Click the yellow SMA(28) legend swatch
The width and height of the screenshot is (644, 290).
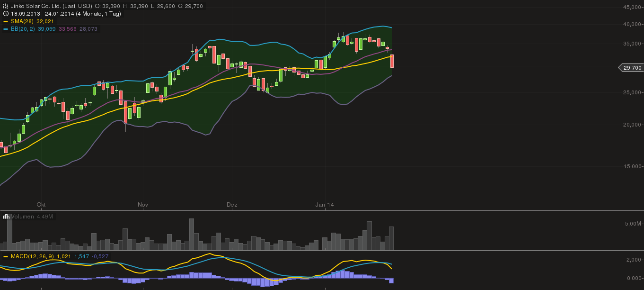(x=6, y=21)
